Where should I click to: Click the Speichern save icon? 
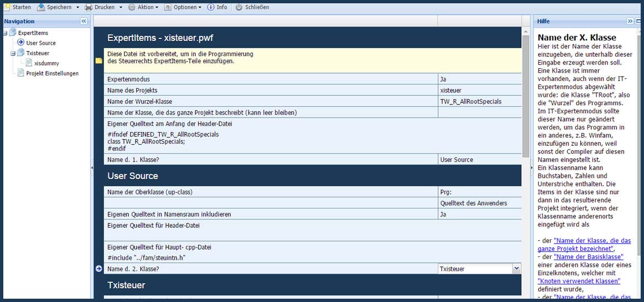click(41, 7)
